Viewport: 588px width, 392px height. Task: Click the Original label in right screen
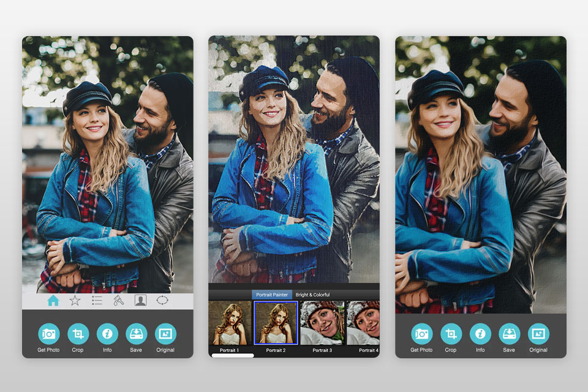coord(538,350)
